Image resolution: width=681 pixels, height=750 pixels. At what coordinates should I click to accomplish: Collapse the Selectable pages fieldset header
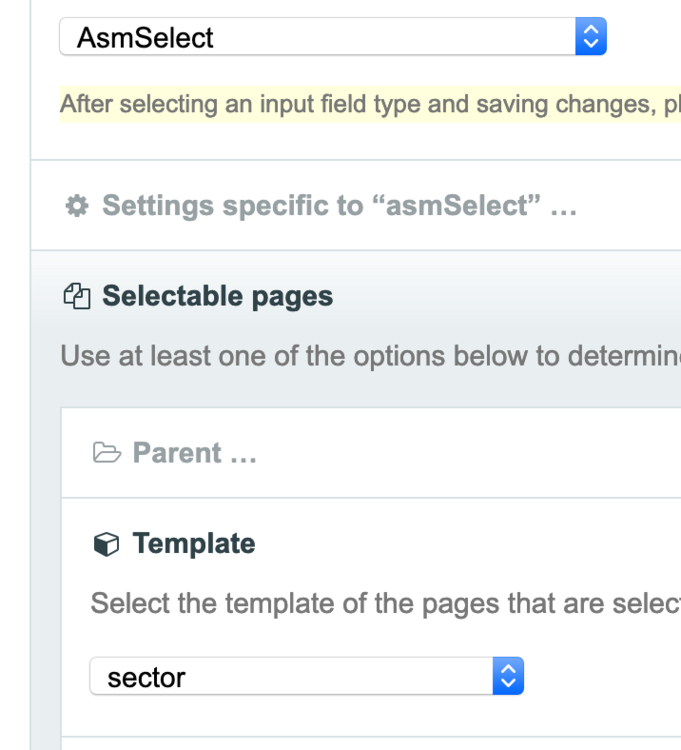tap(218, 296)
